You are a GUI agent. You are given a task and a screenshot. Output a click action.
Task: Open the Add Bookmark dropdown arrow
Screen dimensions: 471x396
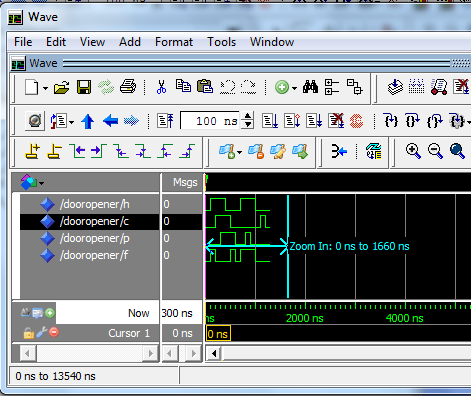240,153
